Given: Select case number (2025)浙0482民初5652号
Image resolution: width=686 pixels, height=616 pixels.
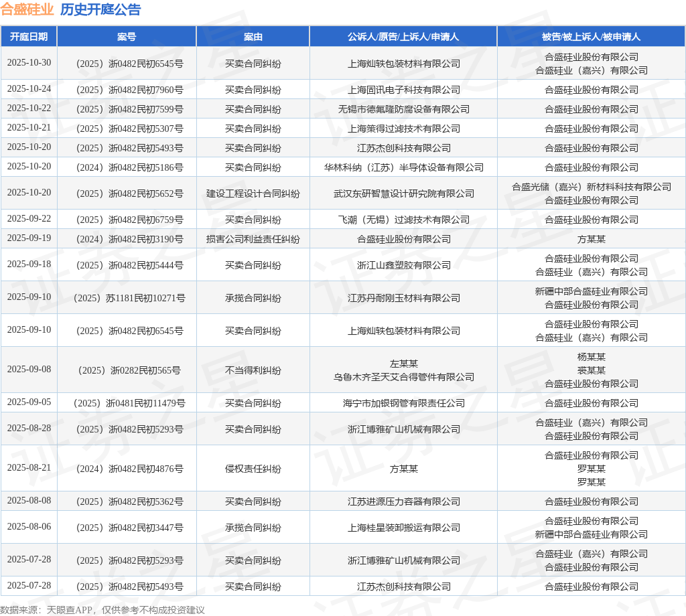Looking at the screenshot, I should [x=129, y=194].
